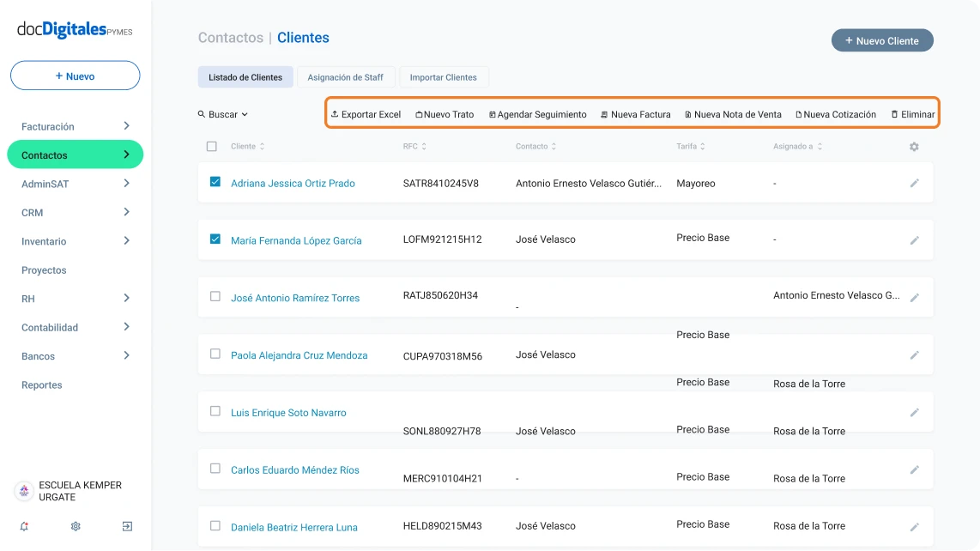
Task: Sort the table by Tarifa column
Action: [x=691, y=147]
